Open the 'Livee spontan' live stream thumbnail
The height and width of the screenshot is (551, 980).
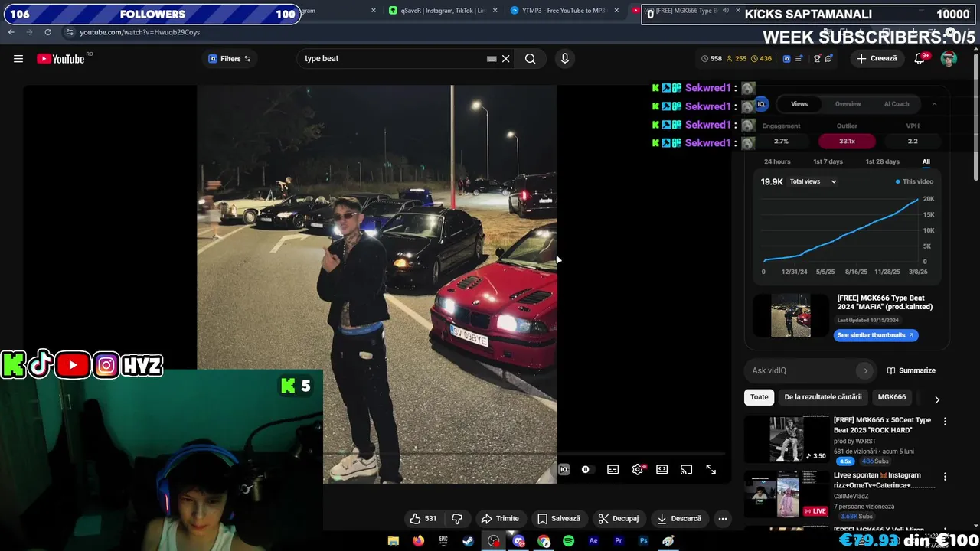(786, 494)
